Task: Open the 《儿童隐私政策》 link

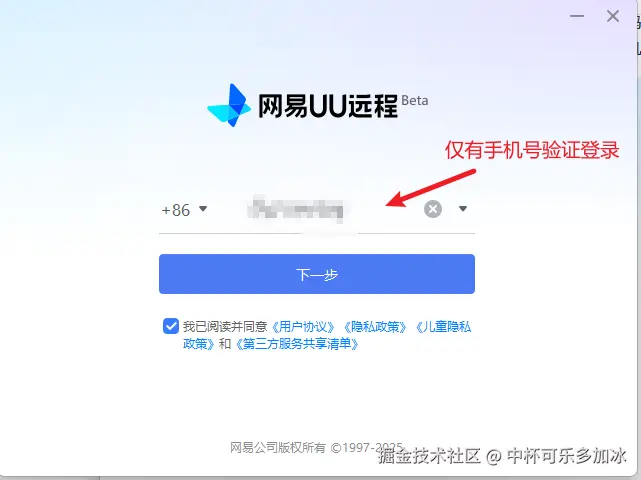Action: (x=444, y=327)
